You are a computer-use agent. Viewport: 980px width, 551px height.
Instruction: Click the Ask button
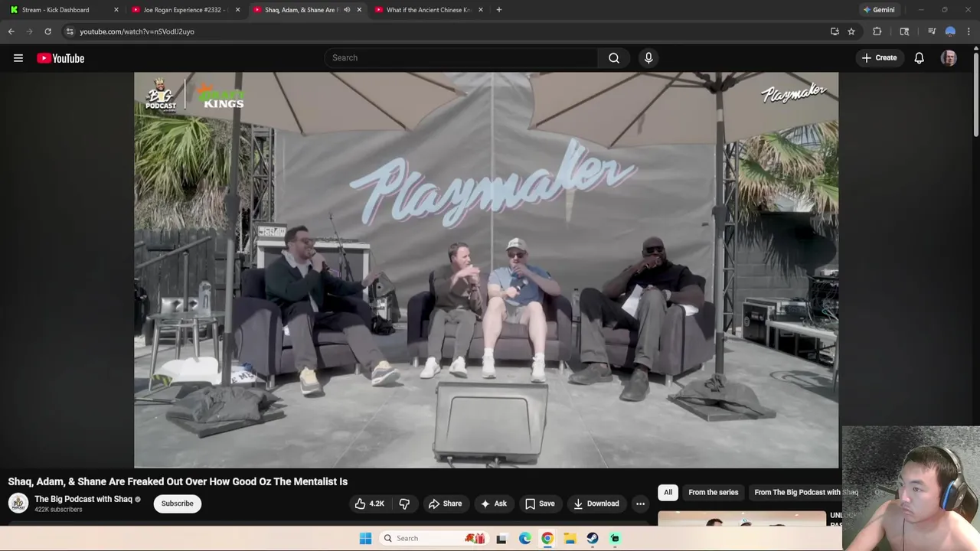[493, 504]
